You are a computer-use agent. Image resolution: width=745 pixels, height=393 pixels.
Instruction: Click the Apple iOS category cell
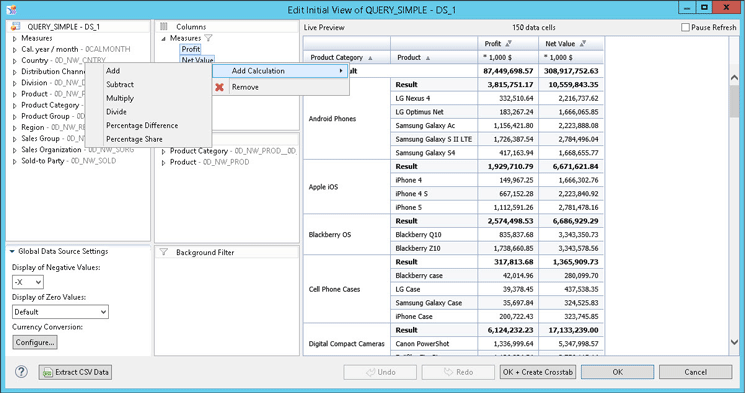coord(346,187)
